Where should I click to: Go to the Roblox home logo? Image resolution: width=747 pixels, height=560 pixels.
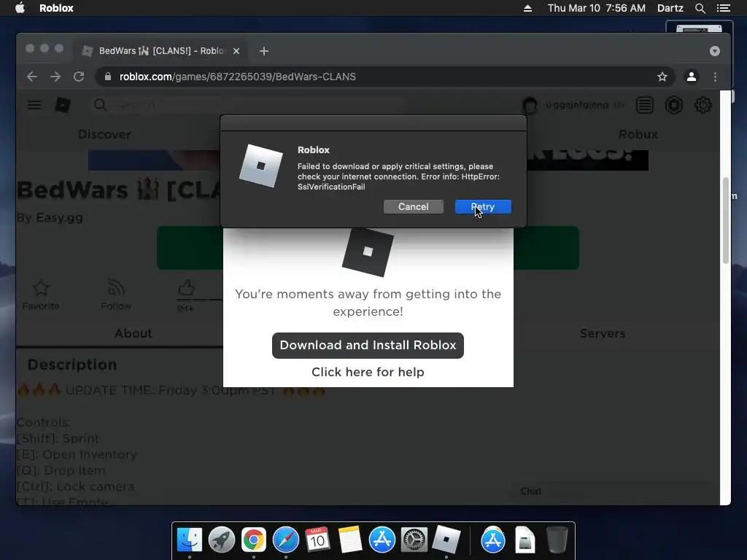(x=63, y=105)
